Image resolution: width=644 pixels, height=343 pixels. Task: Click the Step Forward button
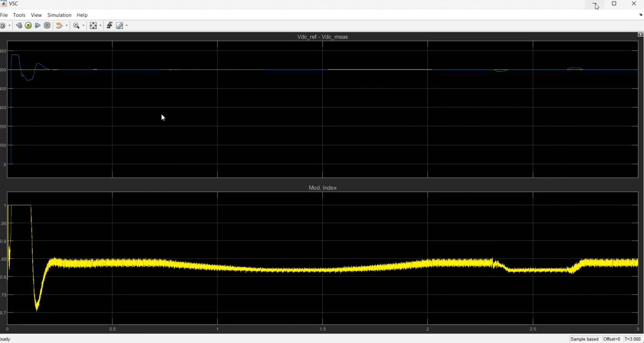(38, 26)
